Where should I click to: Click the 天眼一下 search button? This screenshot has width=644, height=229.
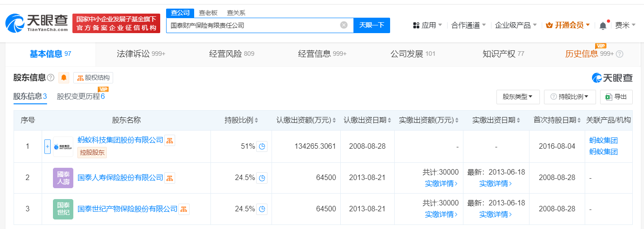(372, 25)
